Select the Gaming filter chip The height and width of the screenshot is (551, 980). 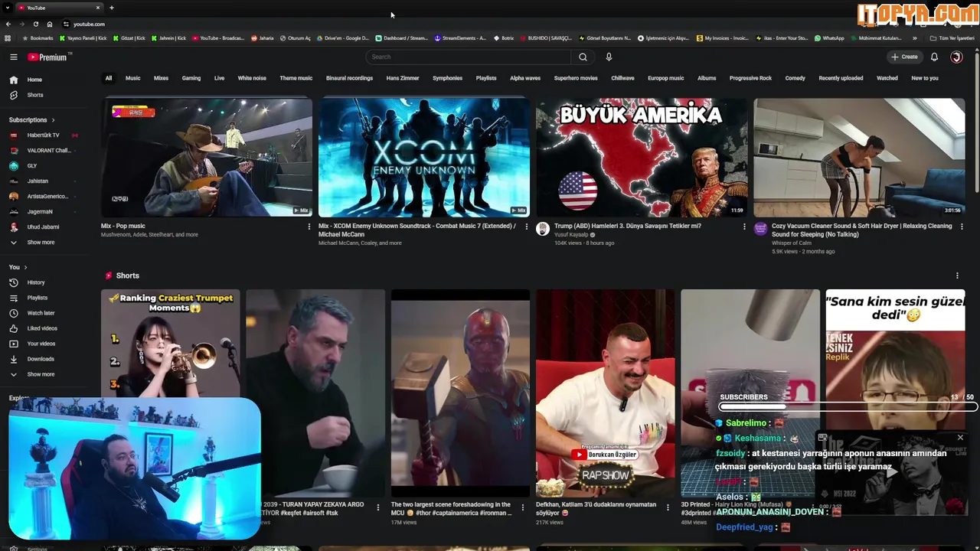pos(191,78)
